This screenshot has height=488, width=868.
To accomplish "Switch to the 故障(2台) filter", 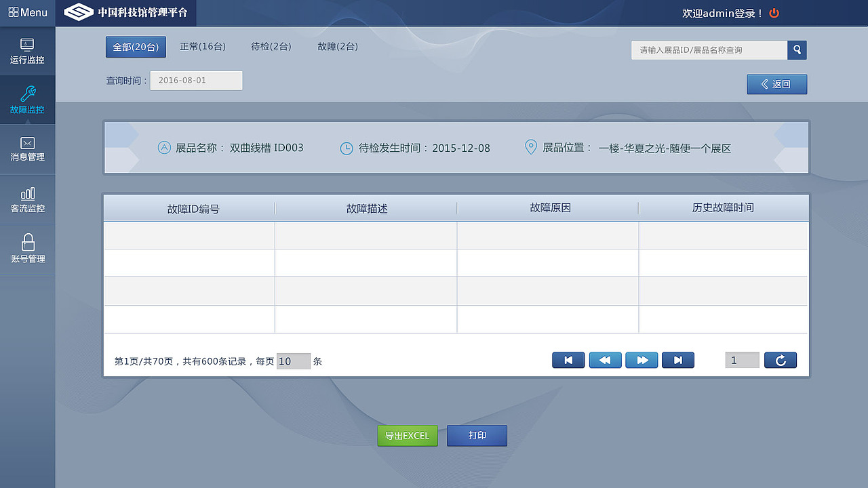I will pyautogui.click(x=337, y=47).
